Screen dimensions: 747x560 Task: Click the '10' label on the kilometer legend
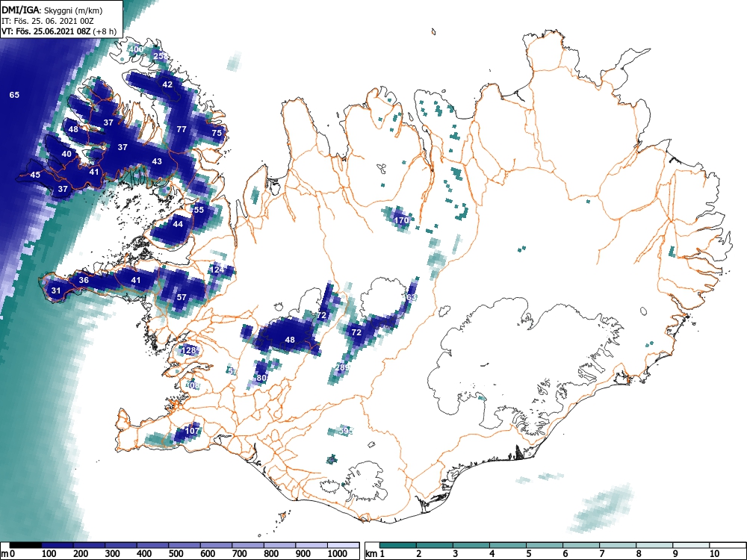(x=713, y=554)
